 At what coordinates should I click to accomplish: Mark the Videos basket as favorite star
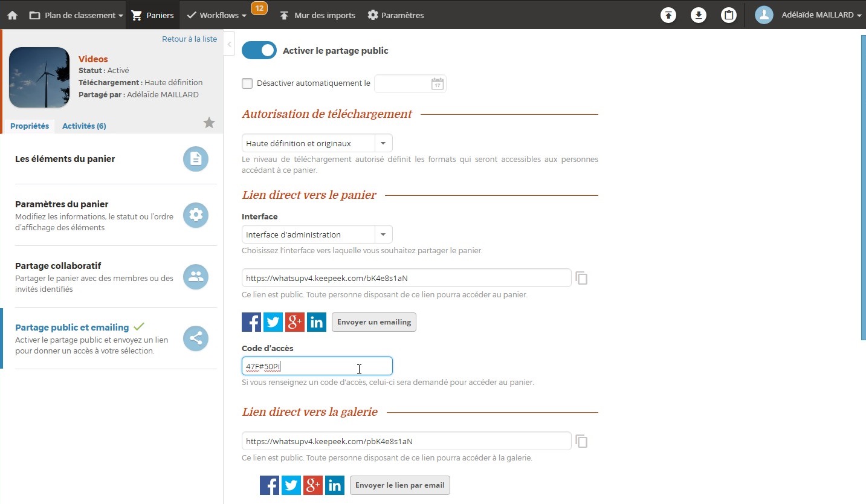pyautogui.click(x=209, y=123)
